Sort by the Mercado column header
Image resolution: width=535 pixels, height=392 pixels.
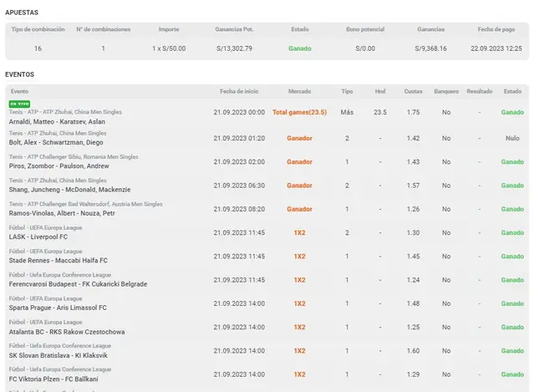pyautogui.click(x=298, y=90)
